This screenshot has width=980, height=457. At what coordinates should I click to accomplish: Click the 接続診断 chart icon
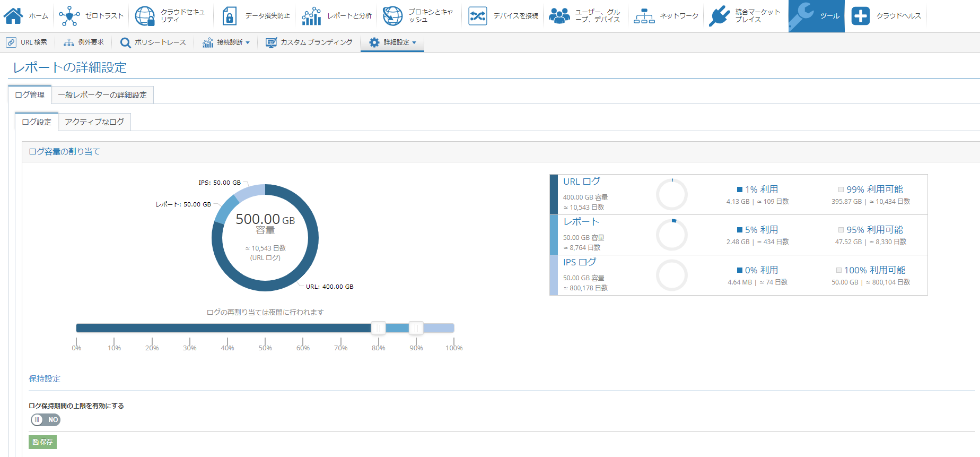click(208, 42)
